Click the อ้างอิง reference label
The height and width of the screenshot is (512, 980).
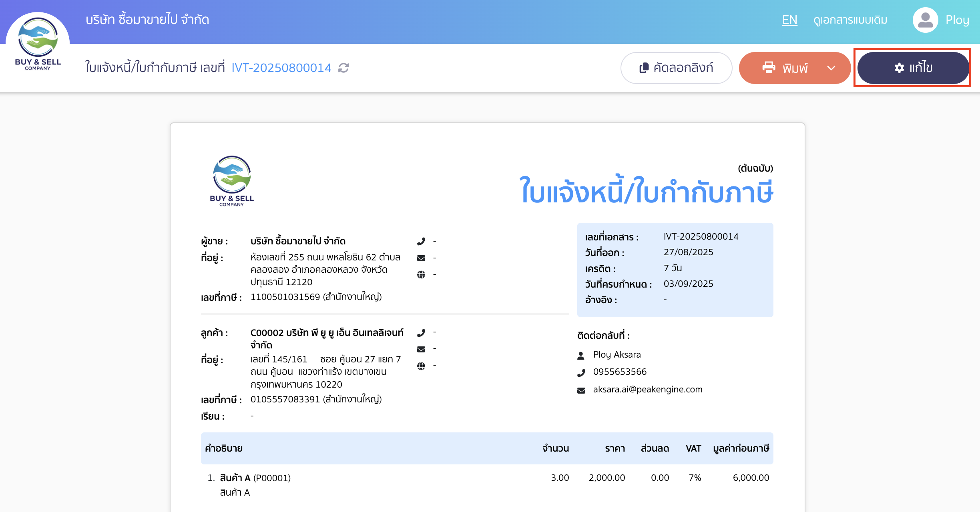click(601, 300)
